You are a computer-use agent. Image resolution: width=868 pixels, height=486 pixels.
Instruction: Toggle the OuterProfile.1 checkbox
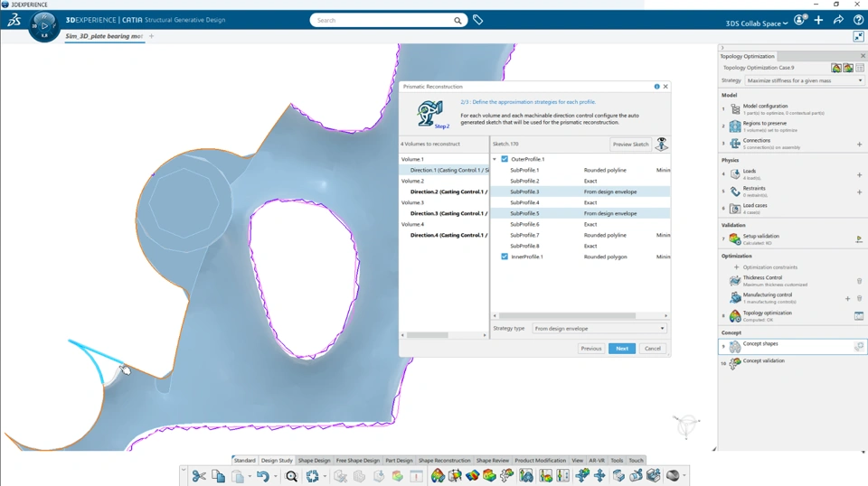(505, 159)
